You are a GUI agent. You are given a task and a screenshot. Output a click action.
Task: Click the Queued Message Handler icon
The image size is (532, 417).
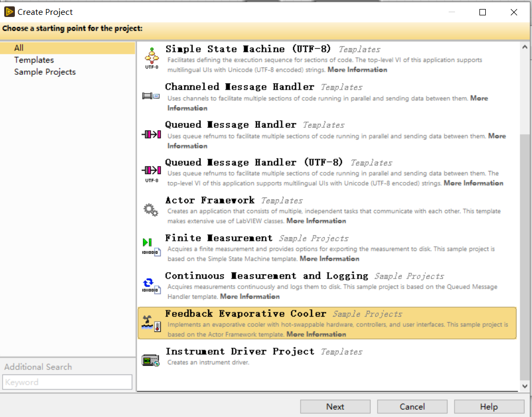pos(151,134)
